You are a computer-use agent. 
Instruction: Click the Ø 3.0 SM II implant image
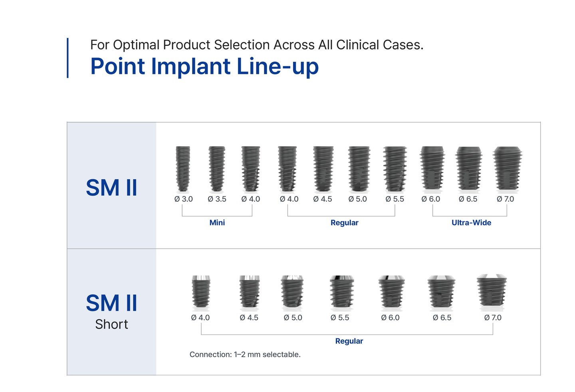click(183, 169)
